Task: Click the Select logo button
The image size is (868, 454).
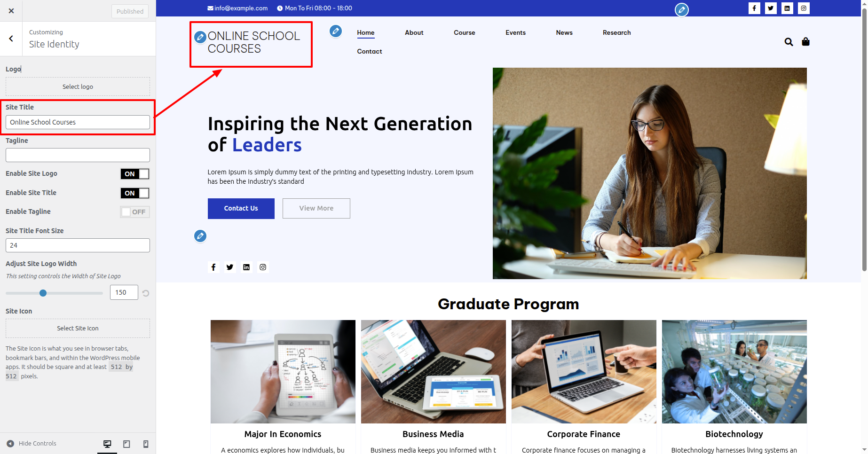Action: click(x=78, y=86)
